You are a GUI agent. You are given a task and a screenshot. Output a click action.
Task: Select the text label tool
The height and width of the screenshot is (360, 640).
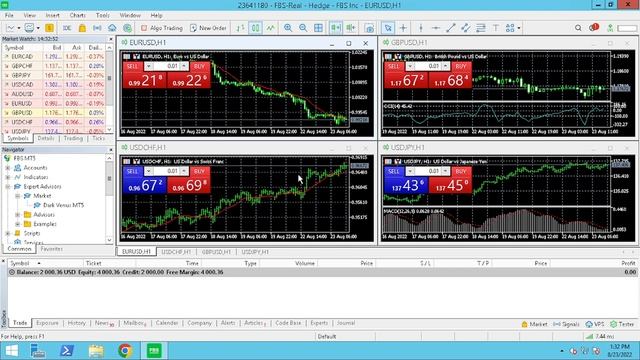pyautogui.click(x=496, y=28)
